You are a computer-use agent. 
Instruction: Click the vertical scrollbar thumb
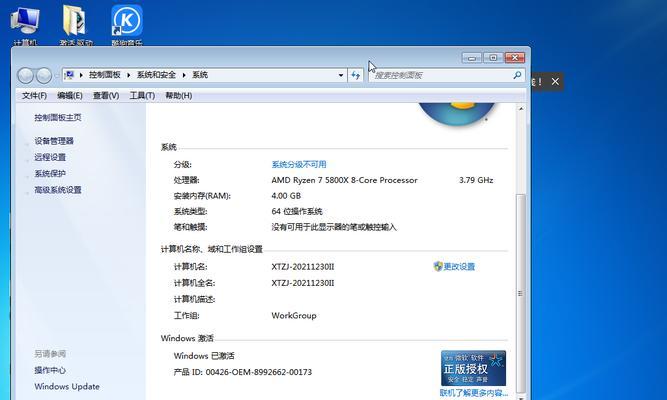[x=520, y=293]
